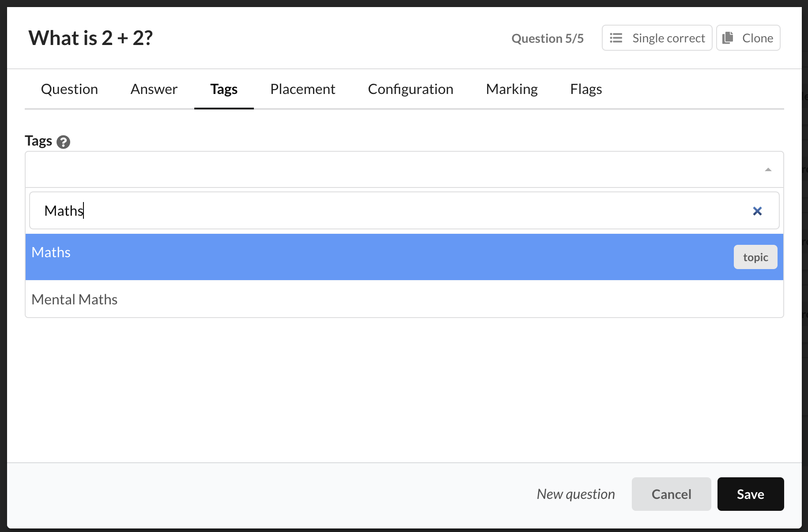Select the active Tags tab

tap(224, 90)
